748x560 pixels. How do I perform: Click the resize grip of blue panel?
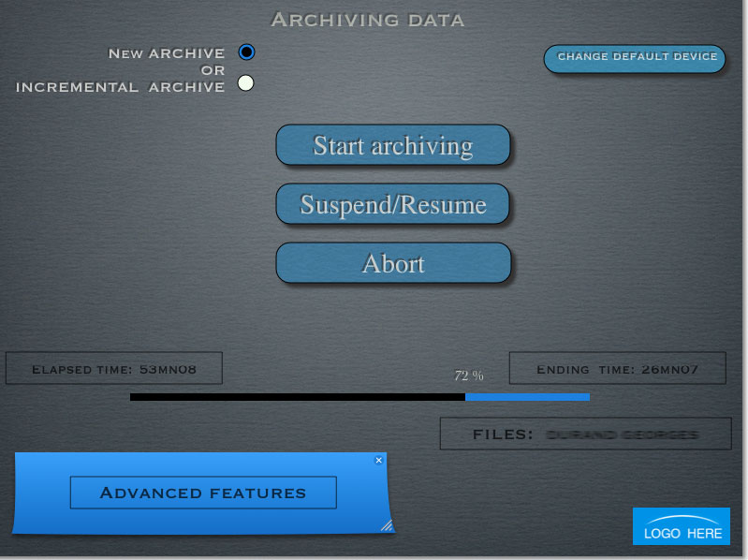pos(387,525)
